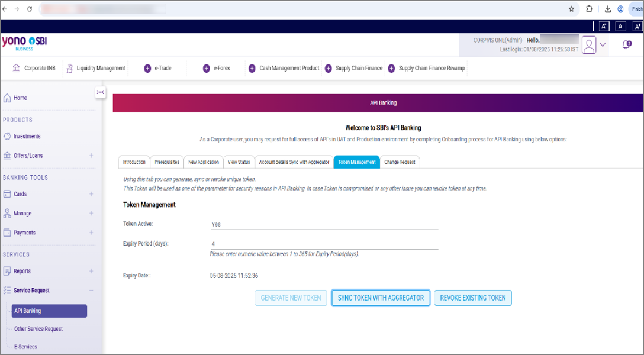Open the New Application tab
The image size is (644, 355).
tap(203, 162)
